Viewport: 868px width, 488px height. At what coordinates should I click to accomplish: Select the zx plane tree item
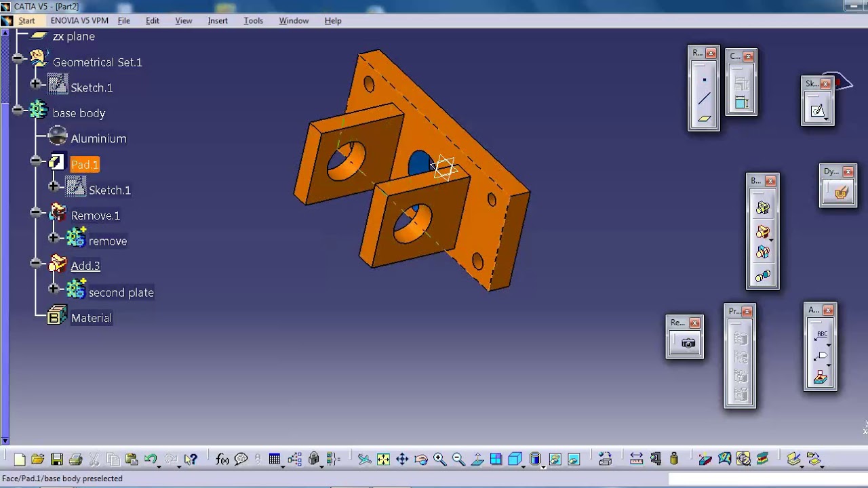[x=73, y=37]
